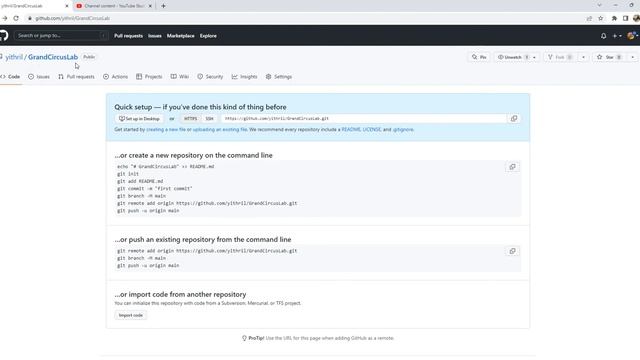Open the yithril owner link

click(14, 57)
